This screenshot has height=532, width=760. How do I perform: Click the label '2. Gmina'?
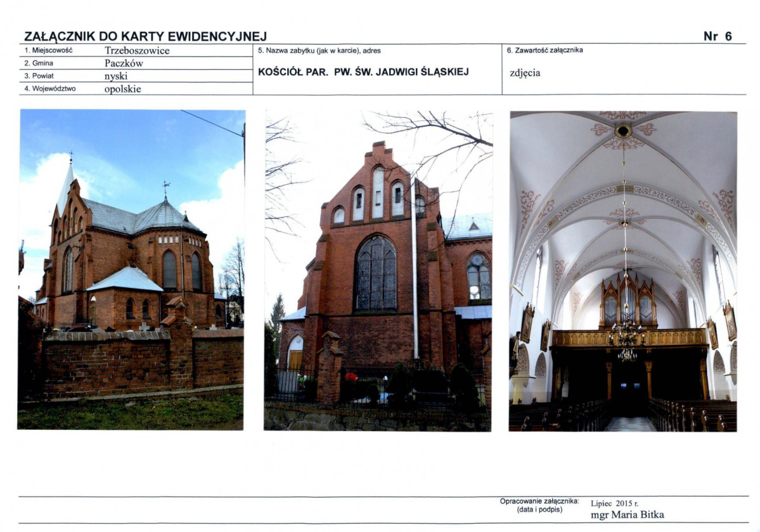tap(39, 63)
